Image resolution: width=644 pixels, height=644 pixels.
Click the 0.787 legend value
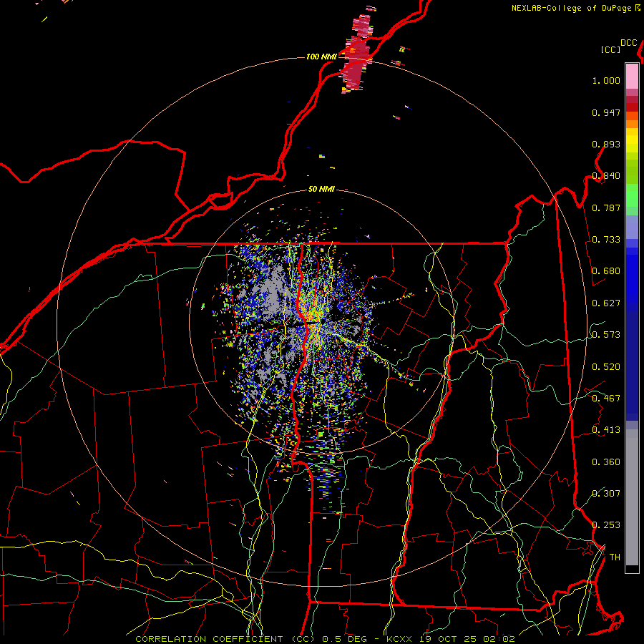pos(606,208)
